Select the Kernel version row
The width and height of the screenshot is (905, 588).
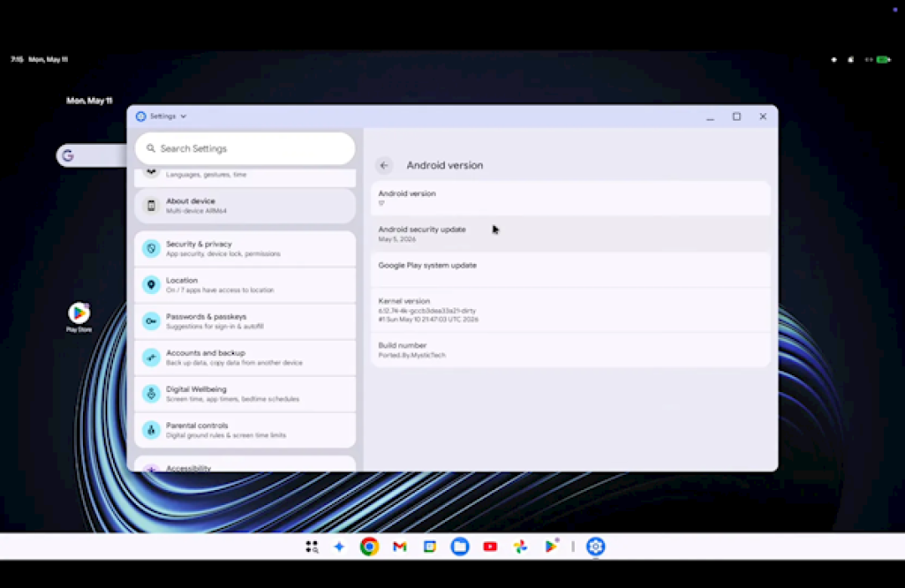click(571, 310)
